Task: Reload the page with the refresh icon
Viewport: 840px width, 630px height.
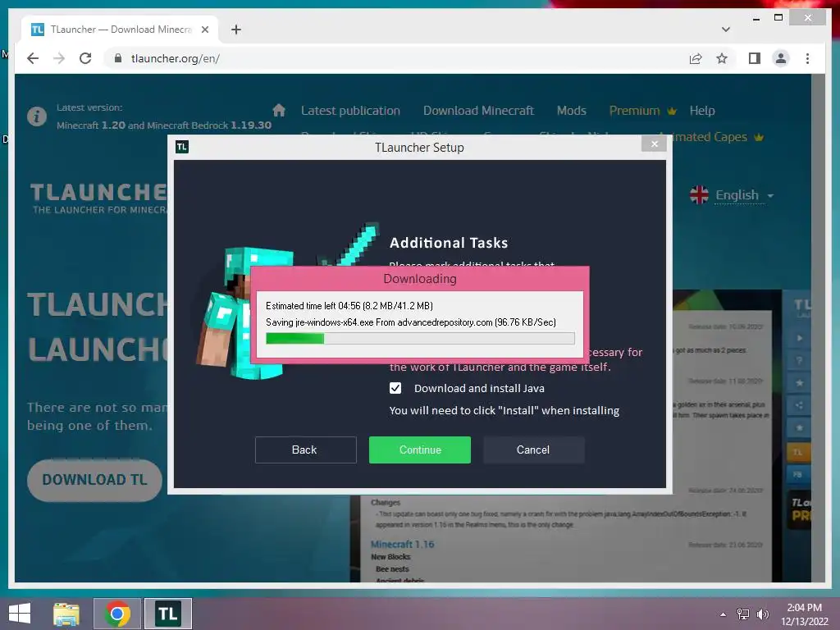Action: click(x=85, y=58)
